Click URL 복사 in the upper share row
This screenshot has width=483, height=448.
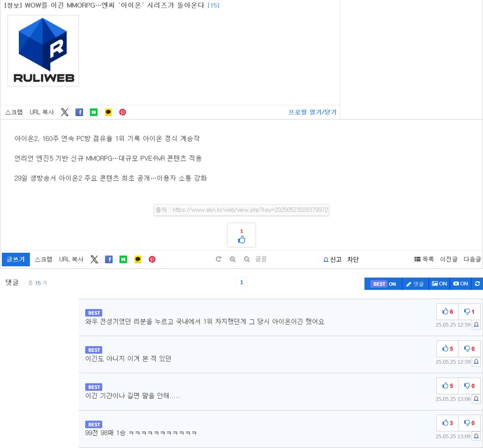pyautogui.click(x=41, y=112)
